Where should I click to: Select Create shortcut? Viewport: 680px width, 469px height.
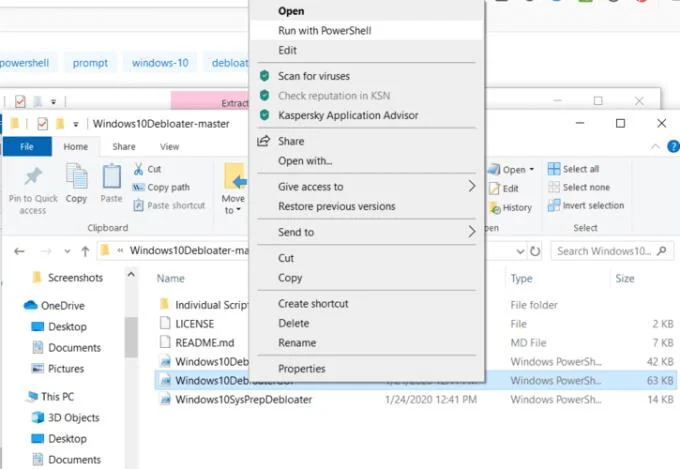367,304
